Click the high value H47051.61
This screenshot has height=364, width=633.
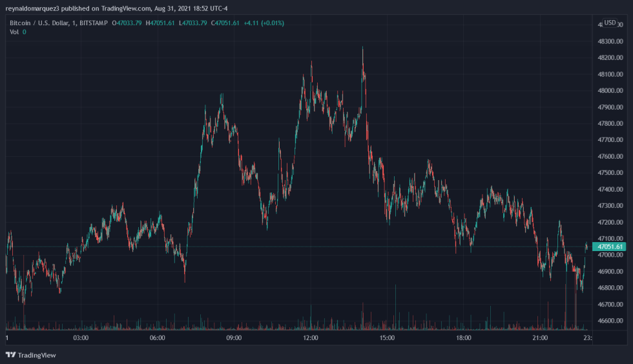coord(160,23)
